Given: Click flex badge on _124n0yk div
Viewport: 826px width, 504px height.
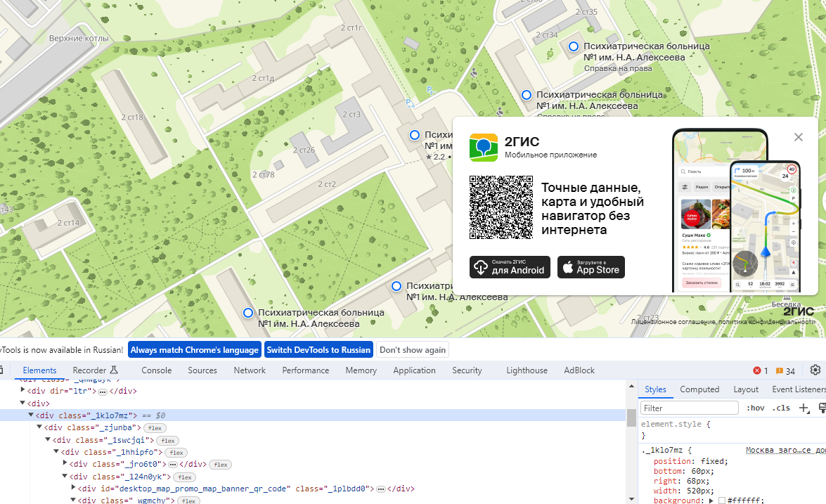Looking at the screenshot, I should (185, 477).
